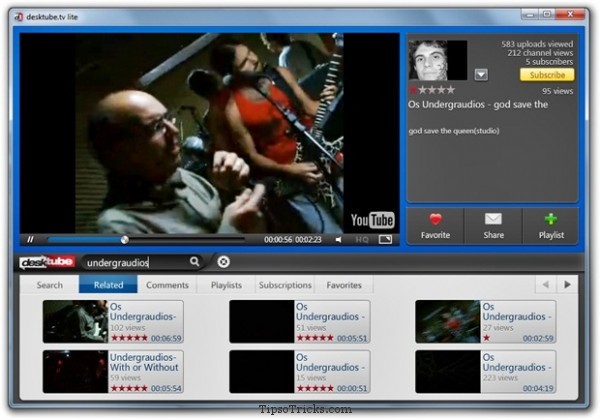Image resolution: width=600 pixels, height=420 pixels.
Task: Open the related video with 15 views
Action: pyautogui.click(x=300, y=371)
